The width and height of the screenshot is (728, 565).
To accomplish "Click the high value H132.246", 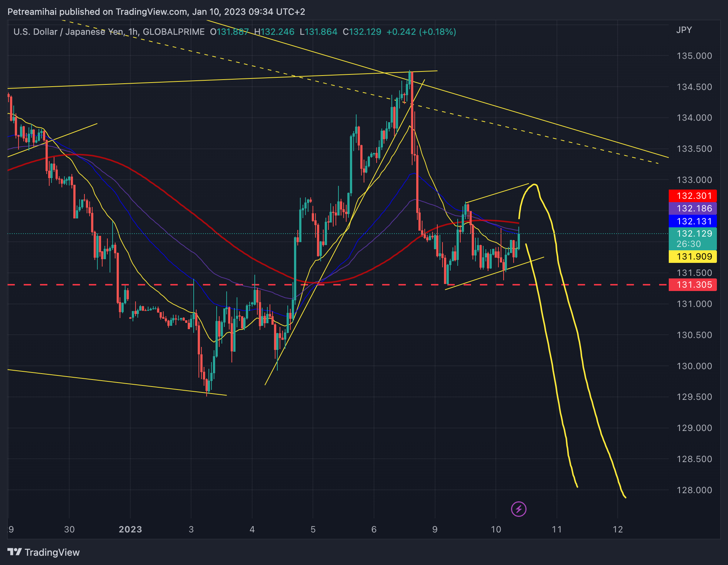I will [x=274, y=32].
